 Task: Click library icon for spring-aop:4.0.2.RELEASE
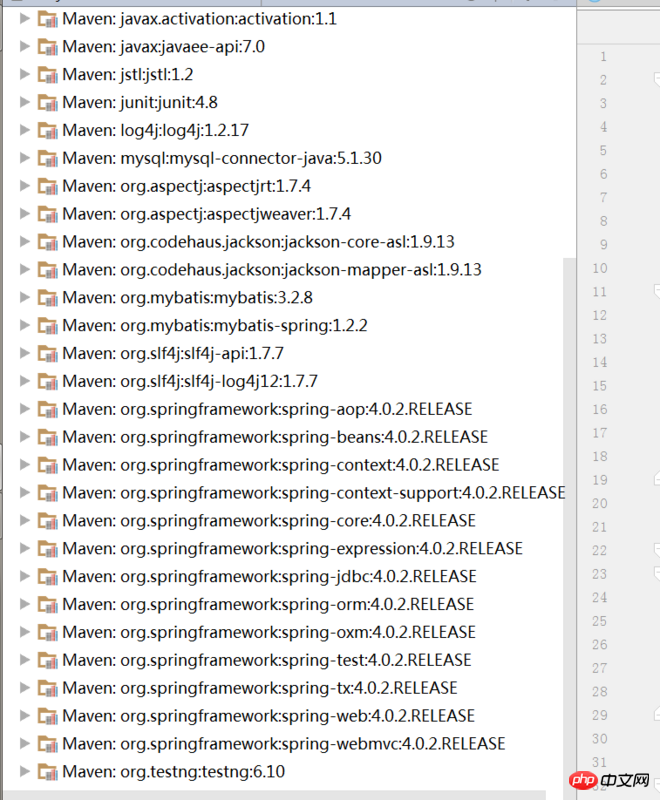tap(47, 410)
